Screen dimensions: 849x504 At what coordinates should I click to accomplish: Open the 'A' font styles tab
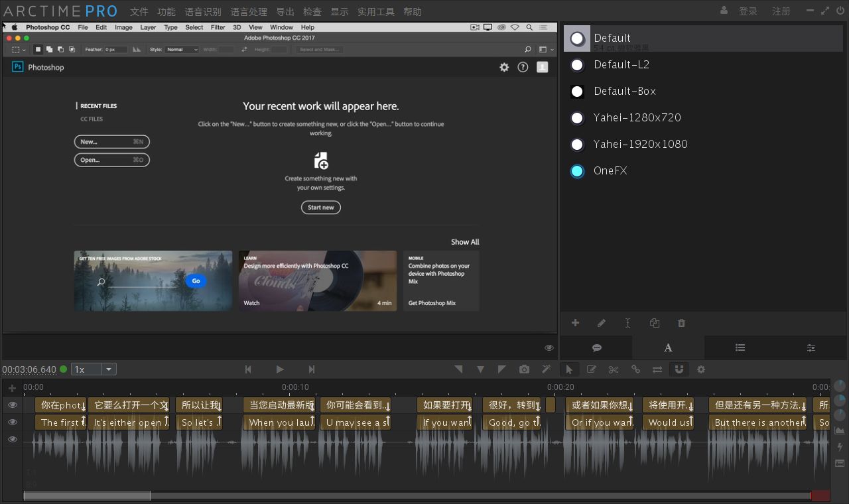668,347
